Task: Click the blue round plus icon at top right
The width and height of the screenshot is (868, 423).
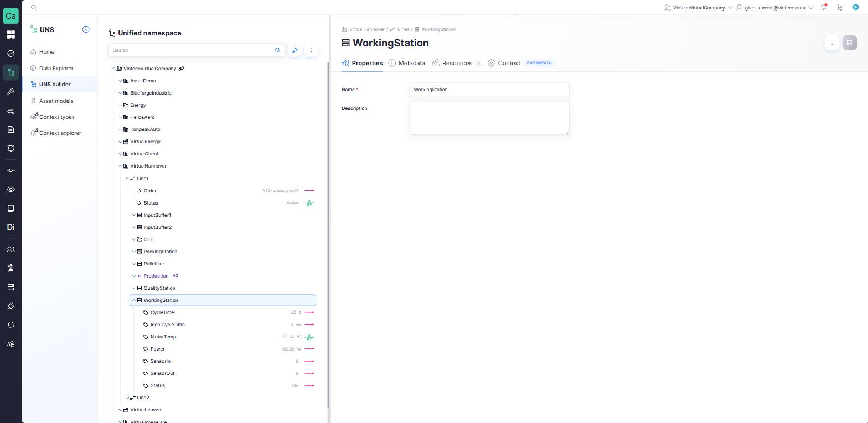Action: (856, 7)
